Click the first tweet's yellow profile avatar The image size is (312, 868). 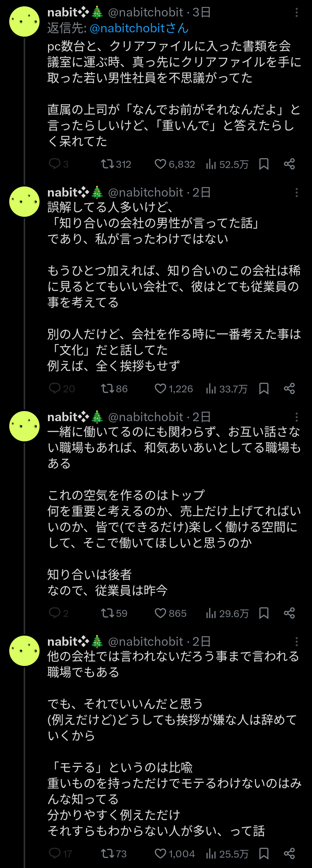[x=24, y=22]
